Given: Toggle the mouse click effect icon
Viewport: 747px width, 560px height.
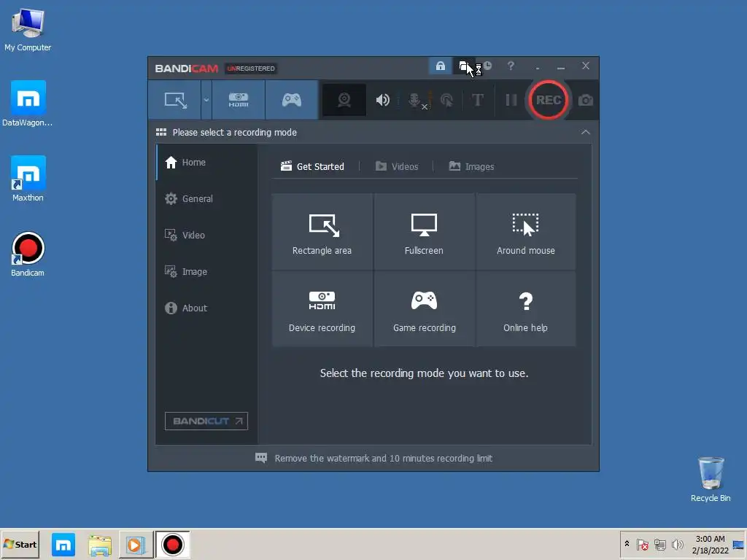Looking at the screenshot, I should [x=446, y=100].
